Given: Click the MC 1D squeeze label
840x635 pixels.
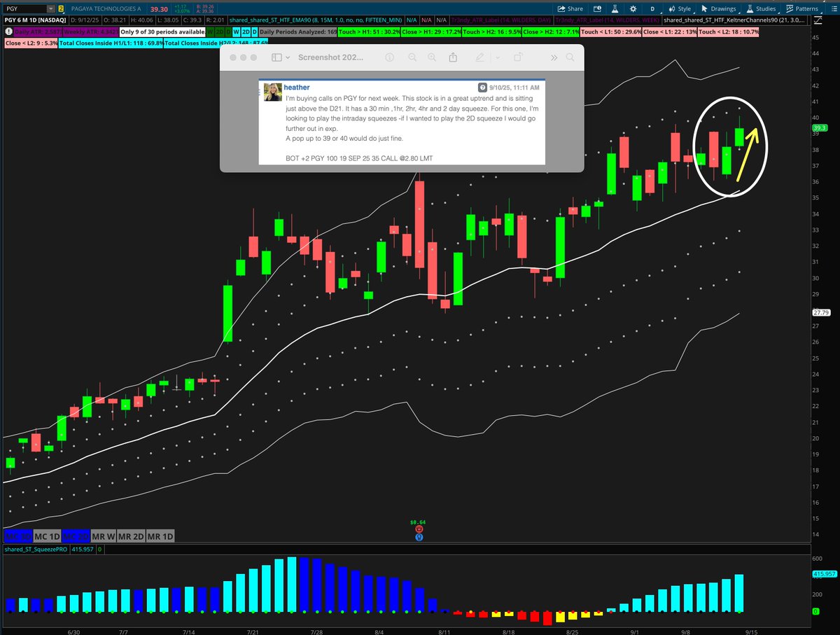Looking at the screenshot, I should (x=48, y=536).
